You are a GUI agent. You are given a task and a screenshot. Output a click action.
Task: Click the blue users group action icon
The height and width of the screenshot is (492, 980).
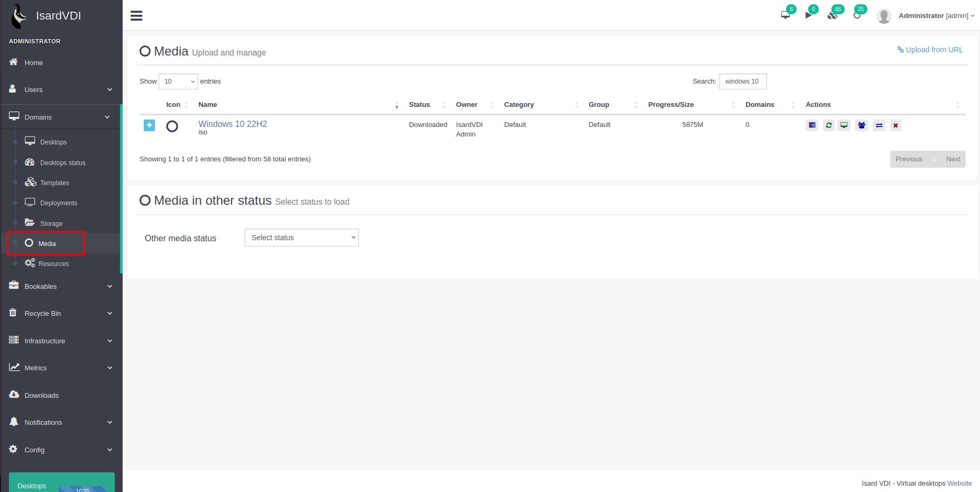862,125
